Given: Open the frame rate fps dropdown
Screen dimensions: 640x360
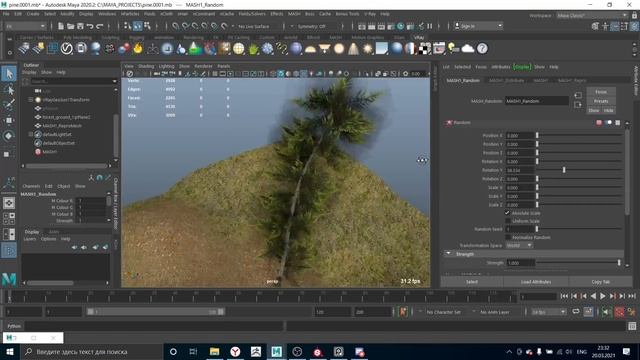Looking at the screenshot, I should 549,312.
